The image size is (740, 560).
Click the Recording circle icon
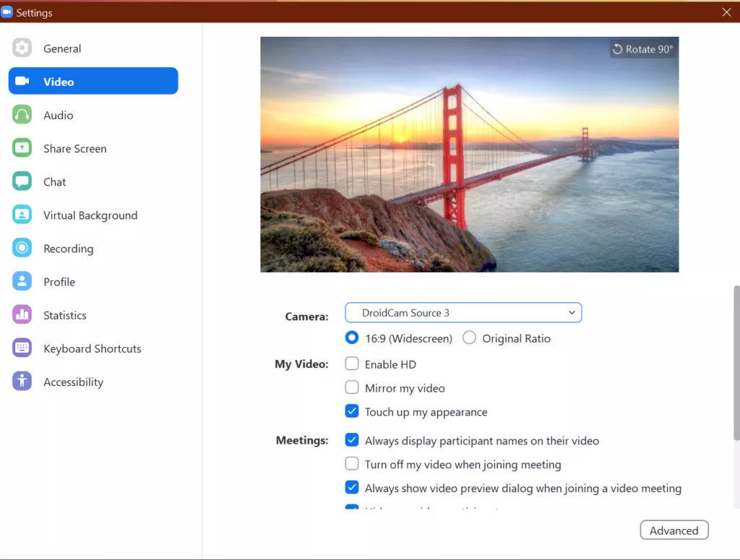coord(22,248)
